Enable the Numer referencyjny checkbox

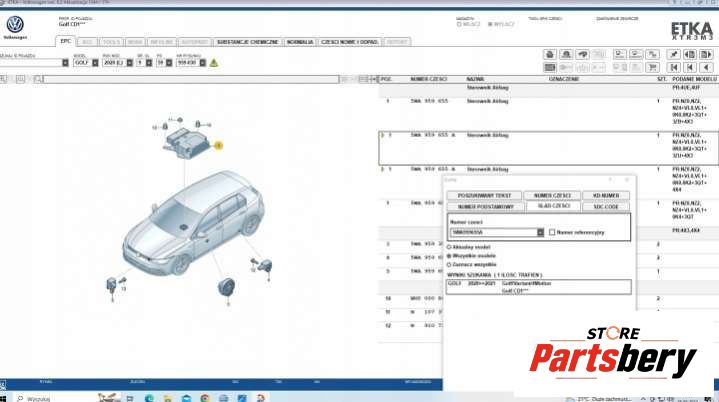click(552, 232)
